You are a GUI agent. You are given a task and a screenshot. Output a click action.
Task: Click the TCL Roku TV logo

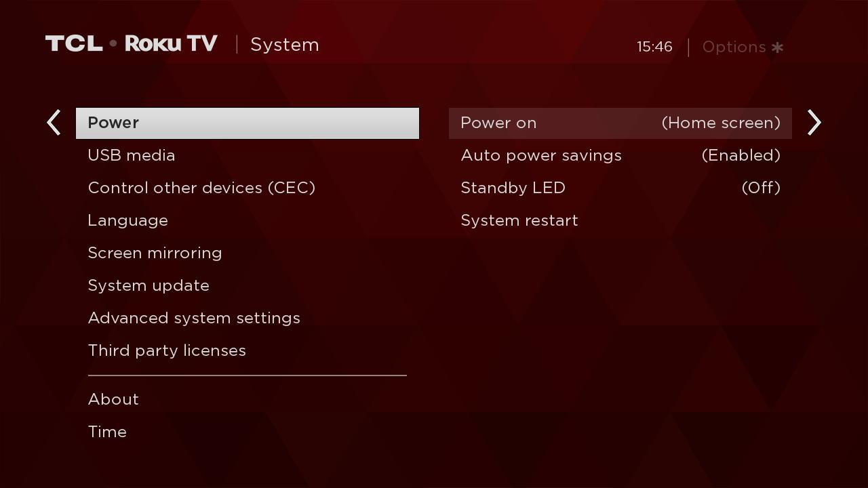coord(132,44)
